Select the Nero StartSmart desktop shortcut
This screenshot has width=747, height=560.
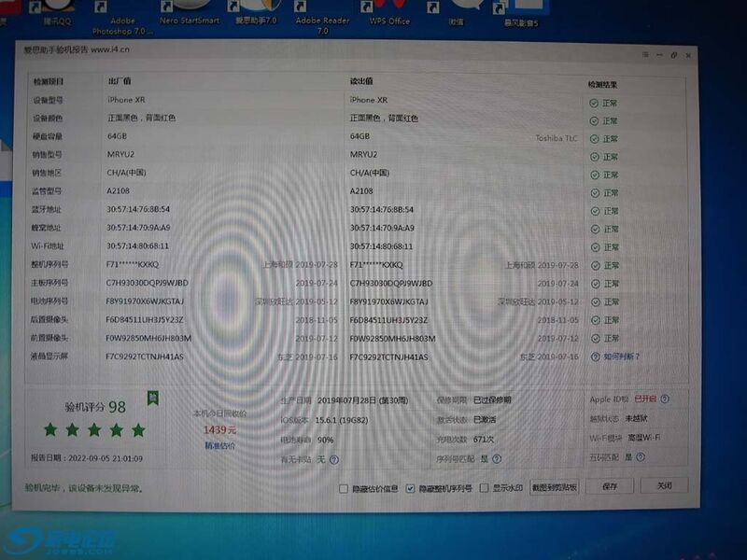190,13
